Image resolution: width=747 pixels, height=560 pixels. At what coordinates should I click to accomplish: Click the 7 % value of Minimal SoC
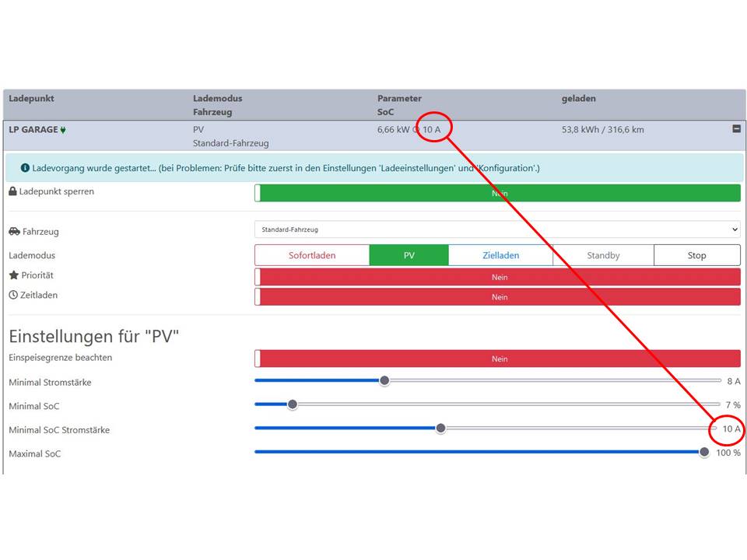[733, 405]
